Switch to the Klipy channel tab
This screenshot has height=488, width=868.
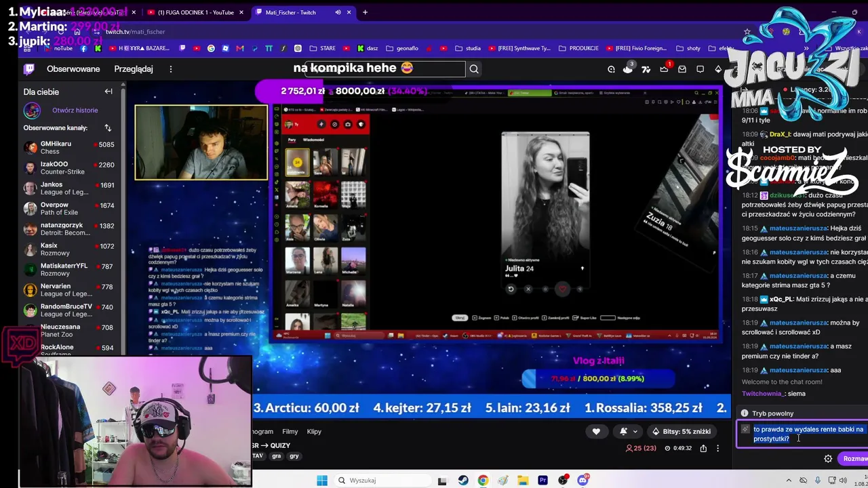click(x=314, y=432)
